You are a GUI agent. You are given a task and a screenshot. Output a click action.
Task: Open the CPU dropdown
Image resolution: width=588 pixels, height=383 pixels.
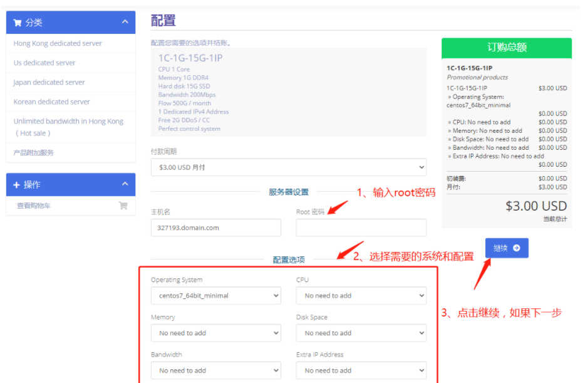tap(361, 296)
